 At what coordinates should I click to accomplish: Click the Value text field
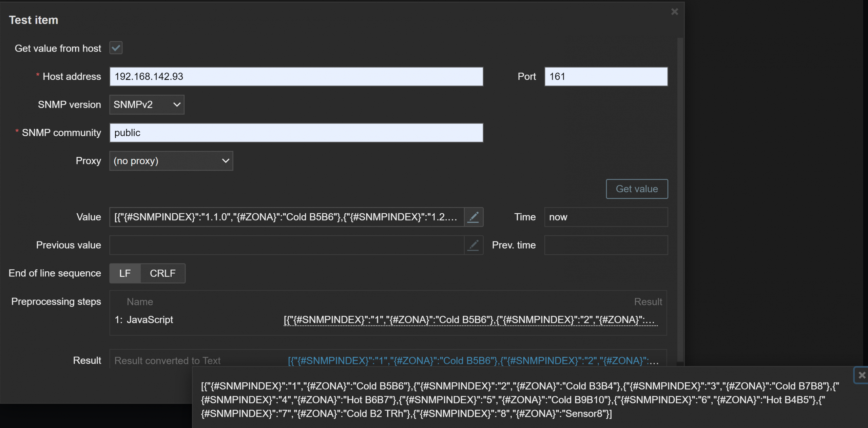[287, 217]
